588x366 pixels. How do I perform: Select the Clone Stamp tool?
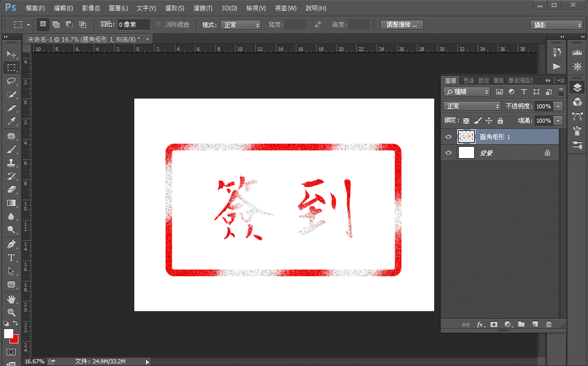11,163
